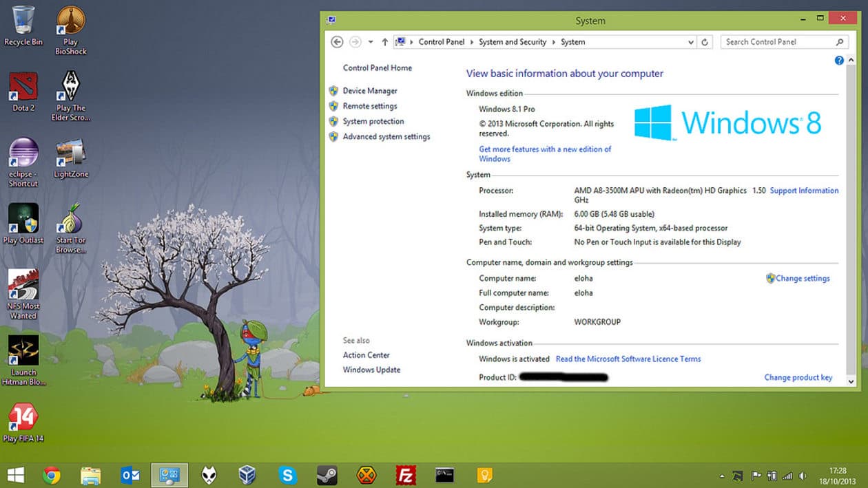868x488 pixels.
Task: Launch the Start Tor Browser shortcut
Action: coord(70,222)
